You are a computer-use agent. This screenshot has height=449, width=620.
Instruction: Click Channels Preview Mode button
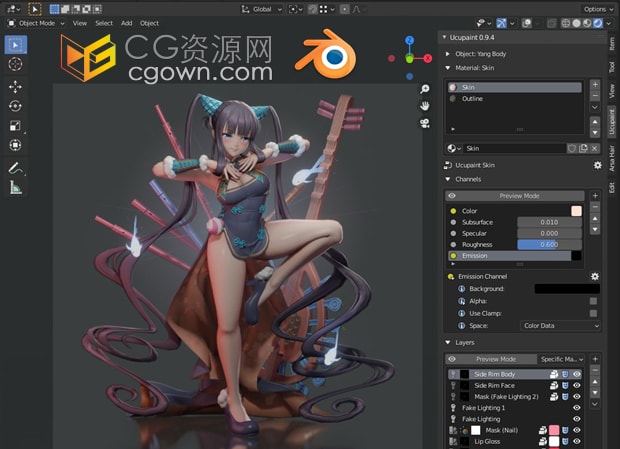pos(515,196)
